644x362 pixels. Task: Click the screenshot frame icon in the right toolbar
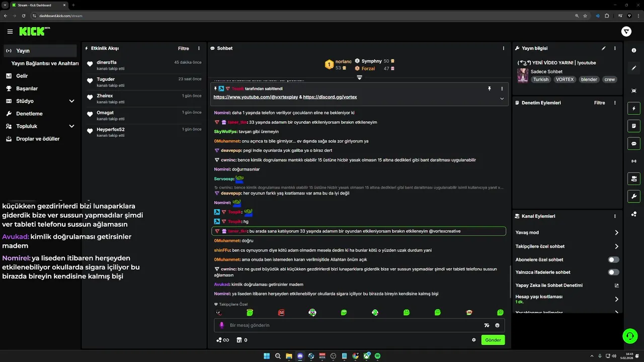coord(634,90)
